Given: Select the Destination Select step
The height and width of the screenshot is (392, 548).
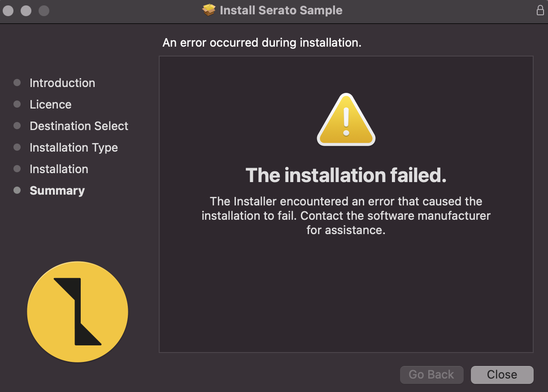Looking at the screenshot, I should [x=79, y=126].
